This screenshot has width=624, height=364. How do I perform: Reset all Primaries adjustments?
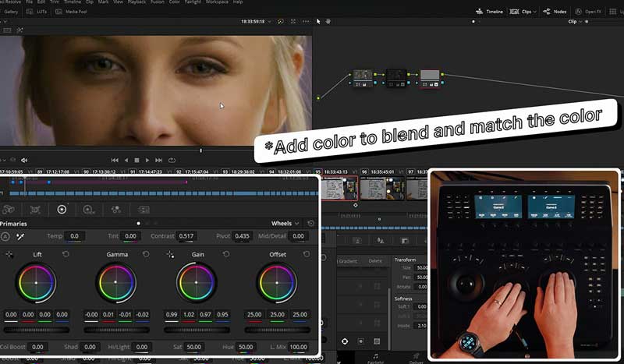tap(310, 224)
